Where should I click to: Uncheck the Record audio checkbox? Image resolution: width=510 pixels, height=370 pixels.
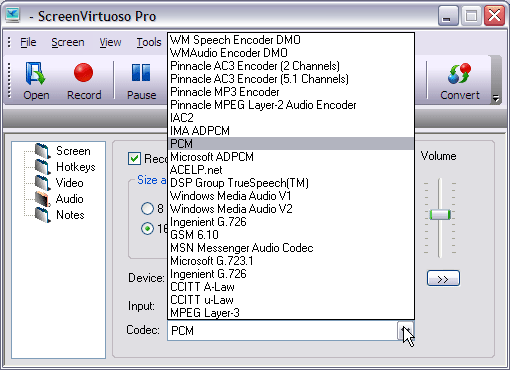134,159
